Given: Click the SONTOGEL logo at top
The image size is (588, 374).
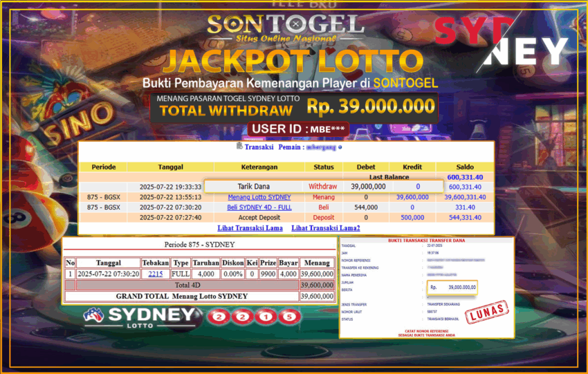Looking at the screenshot, I should tap(286, 26).
